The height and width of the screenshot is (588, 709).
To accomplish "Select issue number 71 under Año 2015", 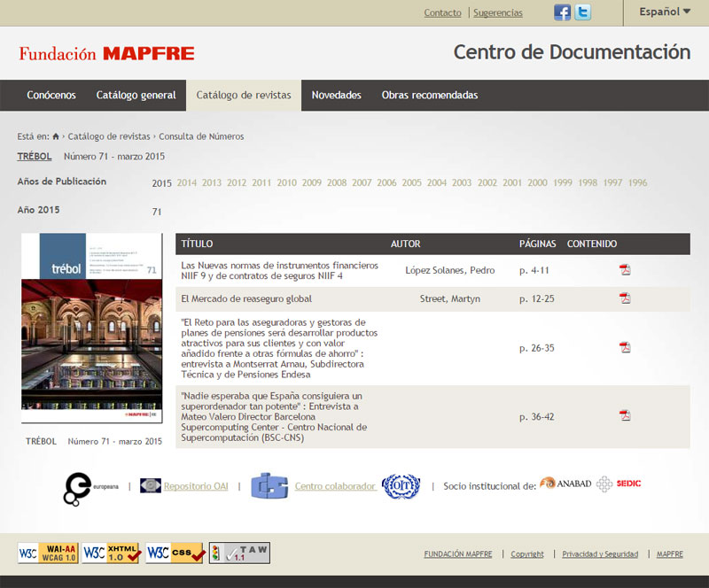I will tap(157, 212).
